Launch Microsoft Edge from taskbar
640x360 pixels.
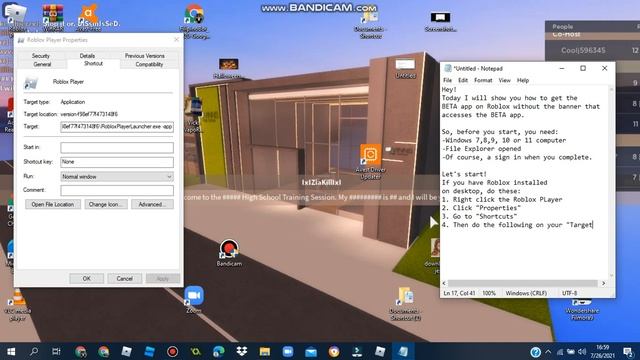pos(219,351)
